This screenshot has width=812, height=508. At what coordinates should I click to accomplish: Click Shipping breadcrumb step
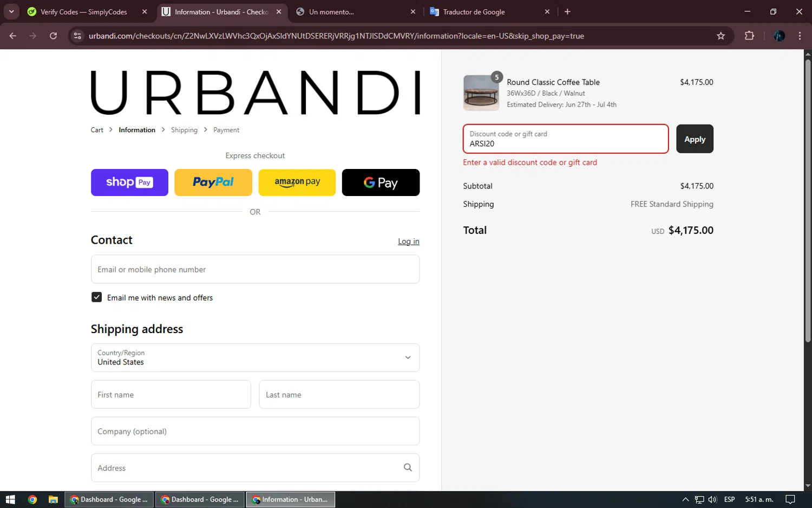[184, 130]
